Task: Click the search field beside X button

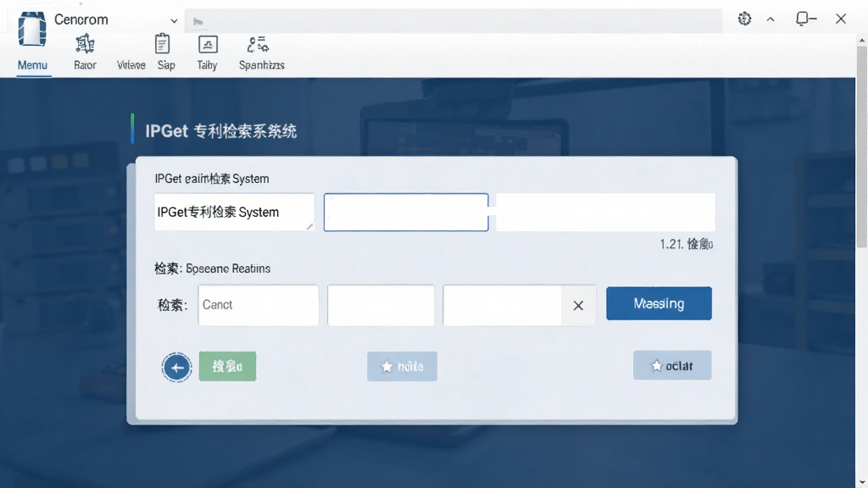Action: pos(503,305)
